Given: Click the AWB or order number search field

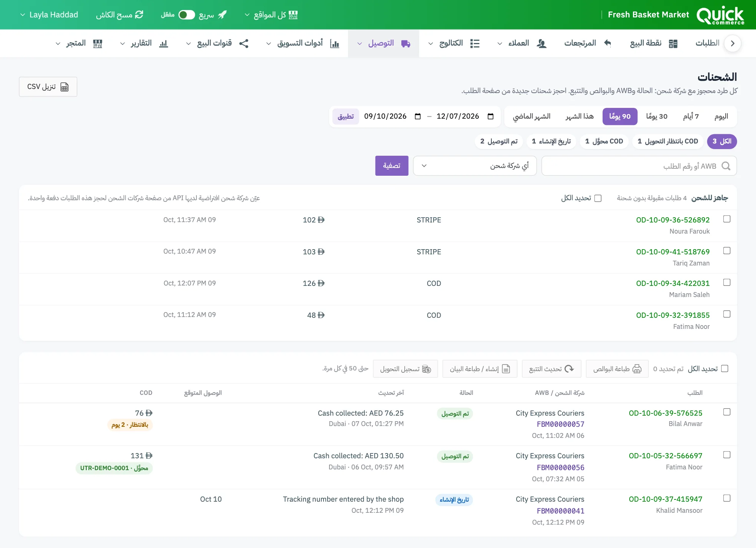Looking at the screenshot, I should [x=639, y=166].
